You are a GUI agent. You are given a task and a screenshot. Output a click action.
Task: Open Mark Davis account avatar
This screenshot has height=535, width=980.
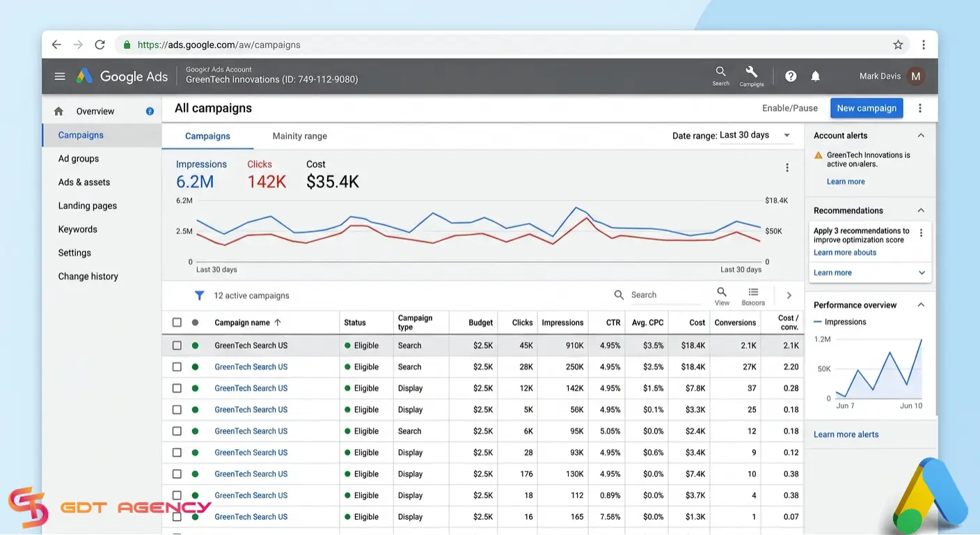click(916, 77)
